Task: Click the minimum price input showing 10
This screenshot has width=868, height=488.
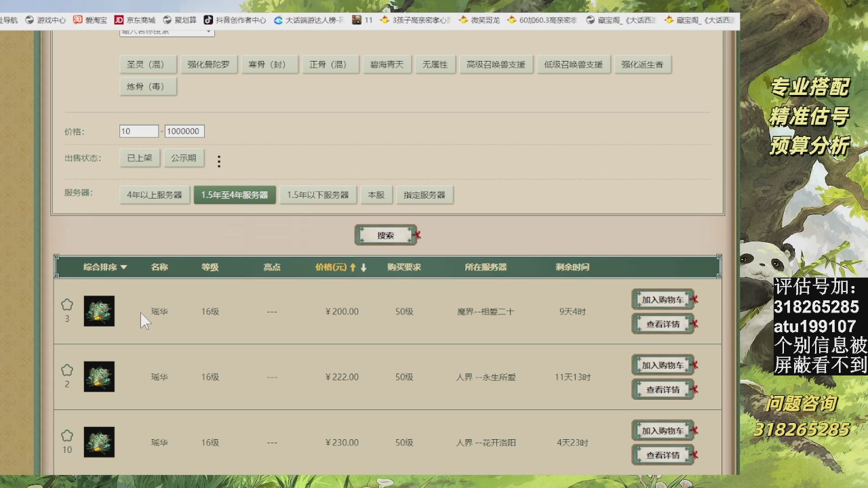Action: coord(138,130)
